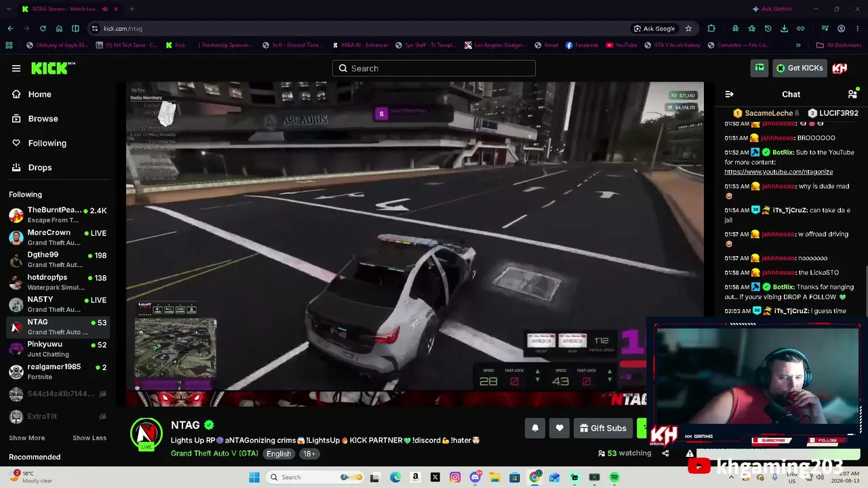Select the English language tag
The image size is (868, 488).
pos(279,453)
